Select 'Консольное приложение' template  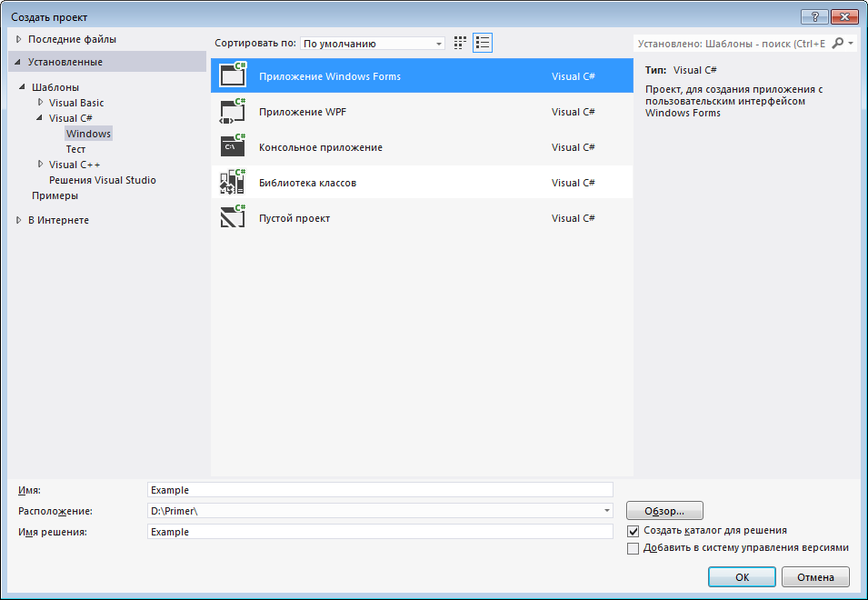pyautogui.click(x=422, y=146)
